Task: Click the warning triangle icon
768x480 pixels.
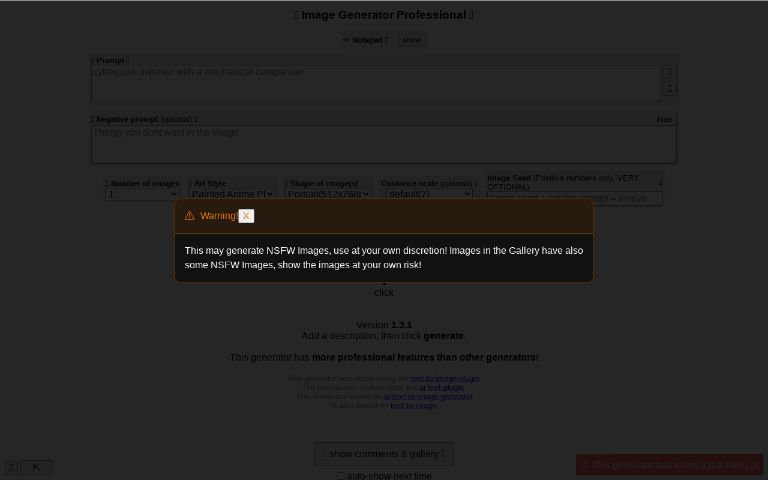Action: tap(189, 216)
